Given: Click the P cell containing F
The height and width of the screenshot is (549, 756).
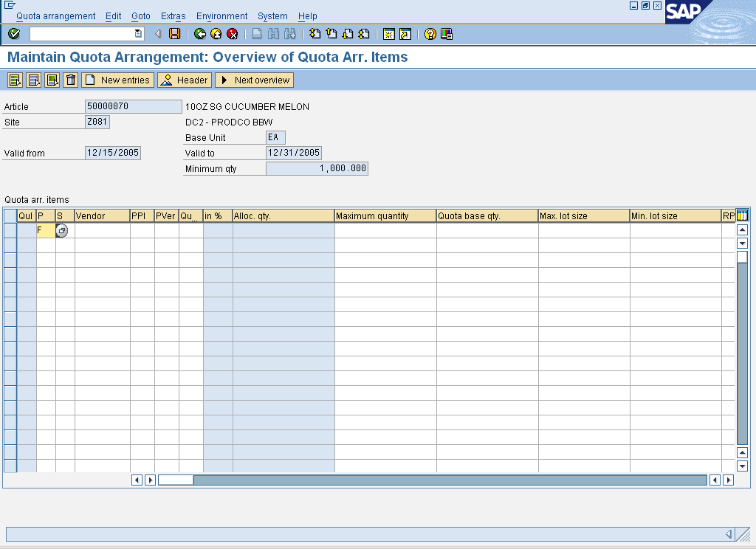Looking at the screenshot, I should (46, 230).
